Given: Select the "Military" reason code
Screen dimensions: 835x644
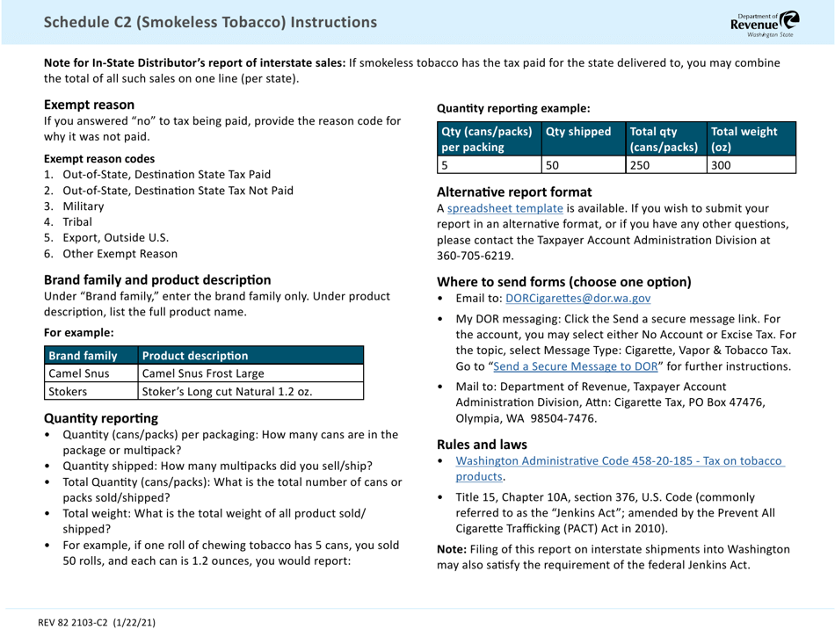Looking at the screenshot, I should tap(83, 206).
